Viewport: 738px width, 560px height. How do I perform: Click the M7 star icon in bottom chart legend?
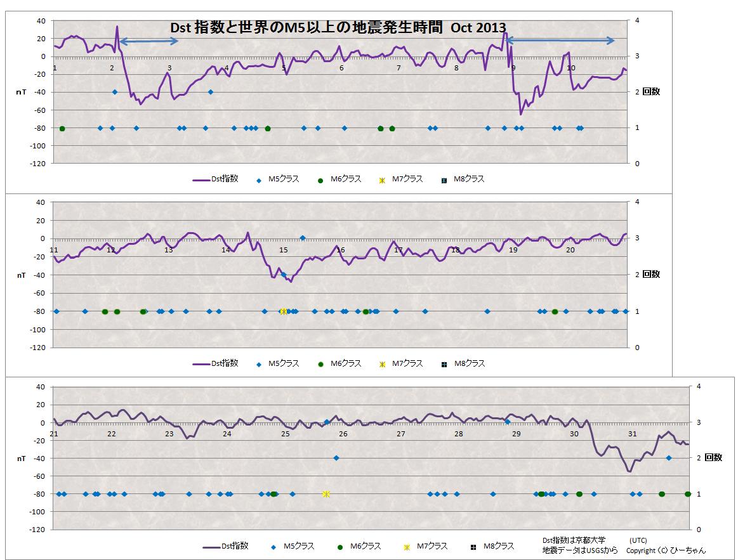407,547
